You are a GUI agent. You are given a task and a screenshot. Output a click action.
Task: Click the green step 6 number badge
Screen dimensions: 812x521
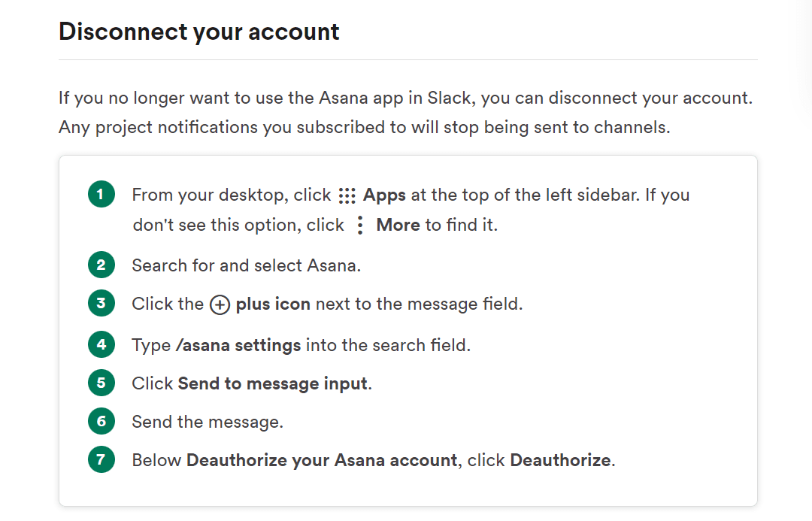(101, 421)
